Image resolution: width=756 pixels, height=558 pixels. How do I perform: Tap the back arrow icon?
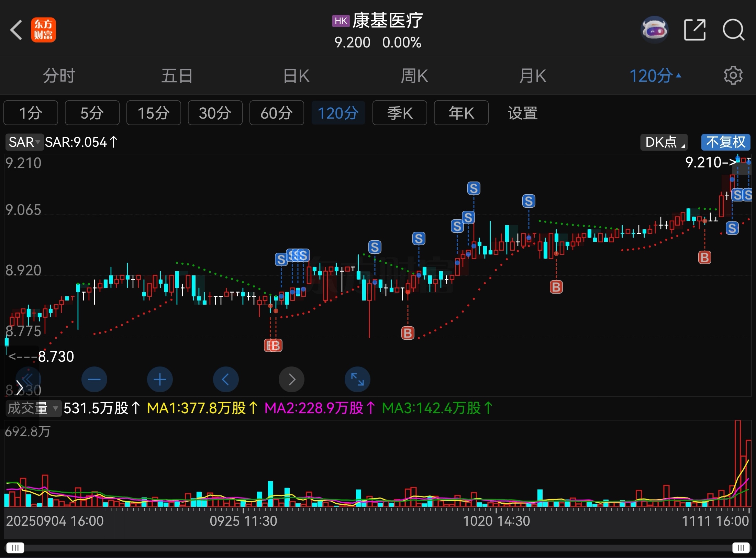(16, 30)
